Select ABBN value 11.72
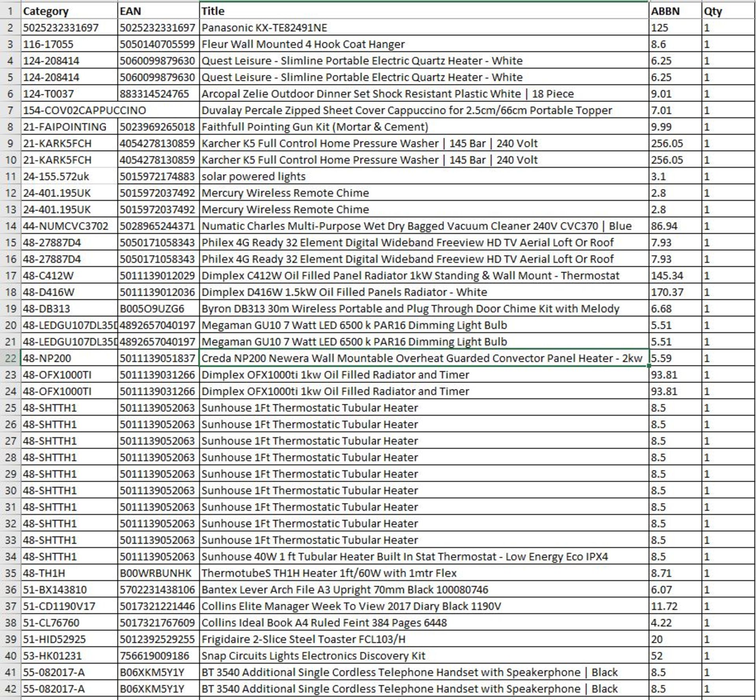The image size is (756, 700). click(675, 606)
